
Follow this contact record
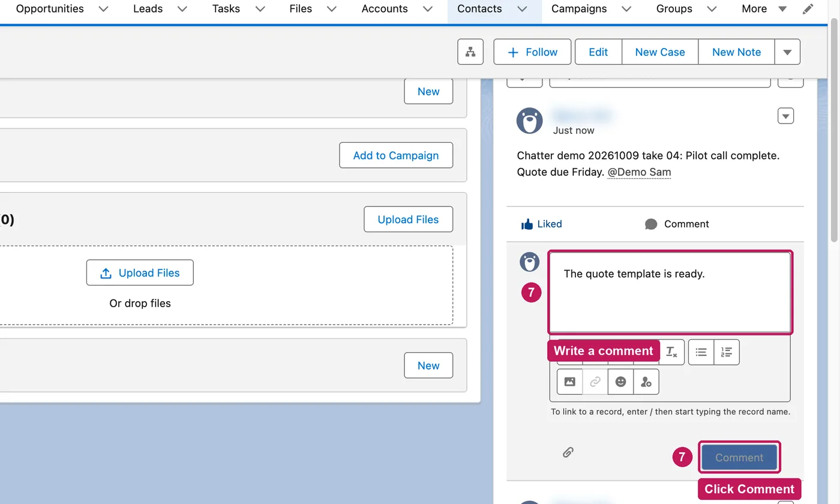(532, 52)
